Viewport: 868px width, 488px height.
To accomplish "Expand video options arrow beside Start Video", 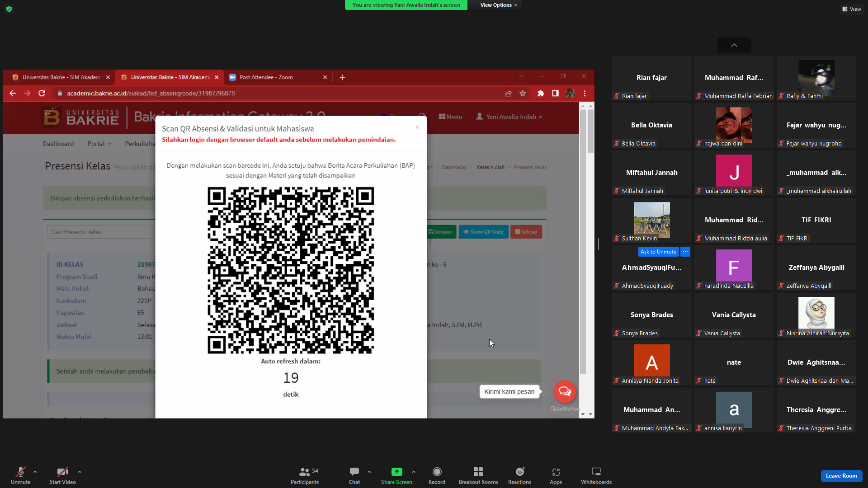I will click(80, 472).
